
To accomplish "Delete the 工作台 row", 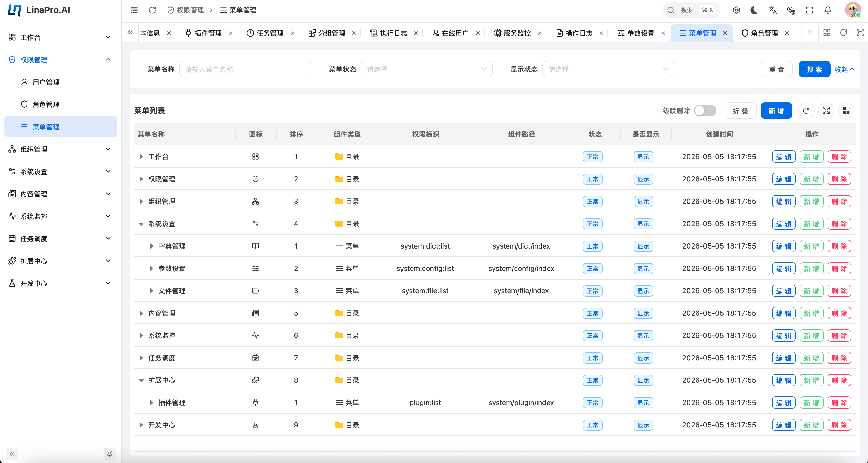I will [839, 157].
